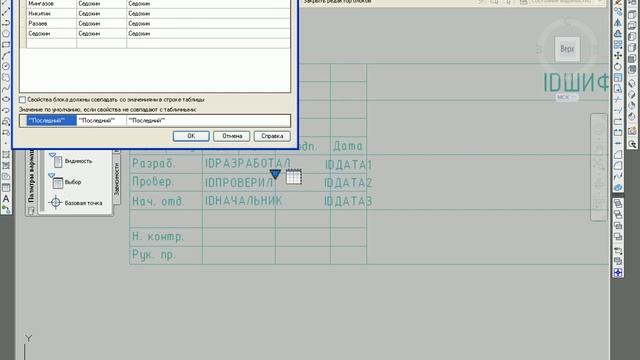Click the second "Последний" default value cell
640x360 pixels.
(x=101, y=120)
